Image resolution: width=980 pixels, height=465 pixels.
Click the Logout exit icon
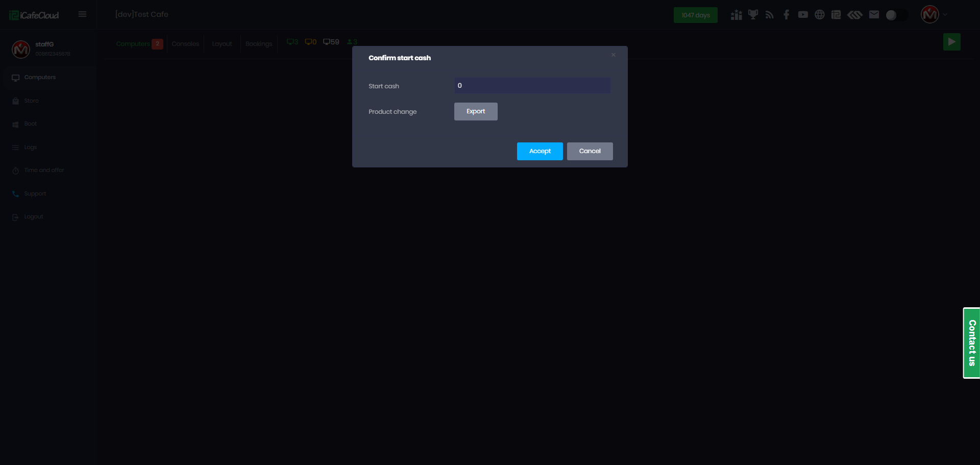point(16,217)
